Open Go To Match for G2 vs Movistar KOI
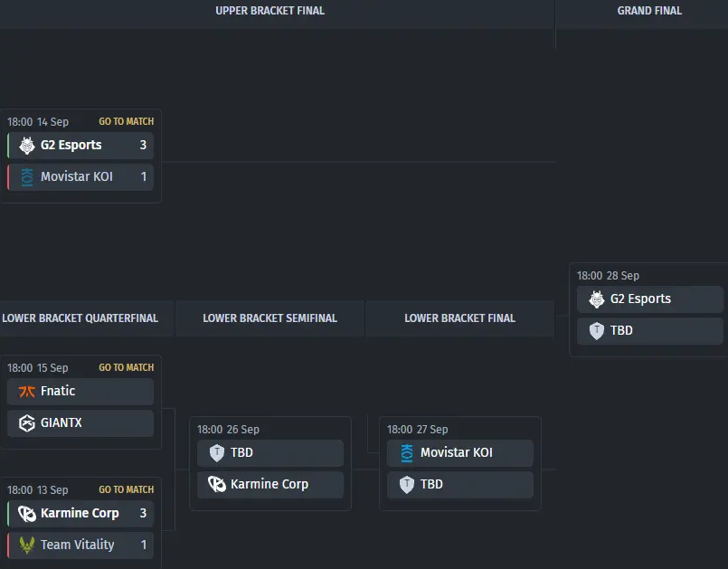This screenshot has width=728, height=569. 126,121
